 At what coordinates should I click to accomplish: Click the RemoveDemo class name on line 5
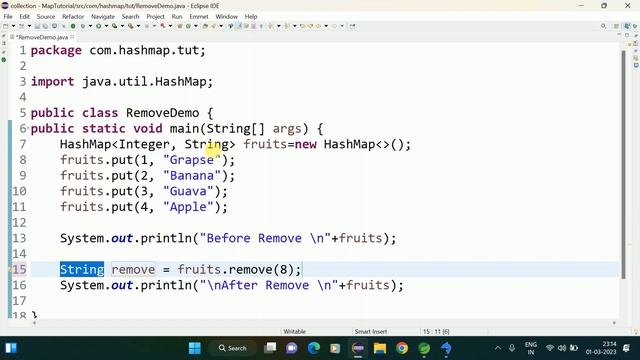(162, 113)
